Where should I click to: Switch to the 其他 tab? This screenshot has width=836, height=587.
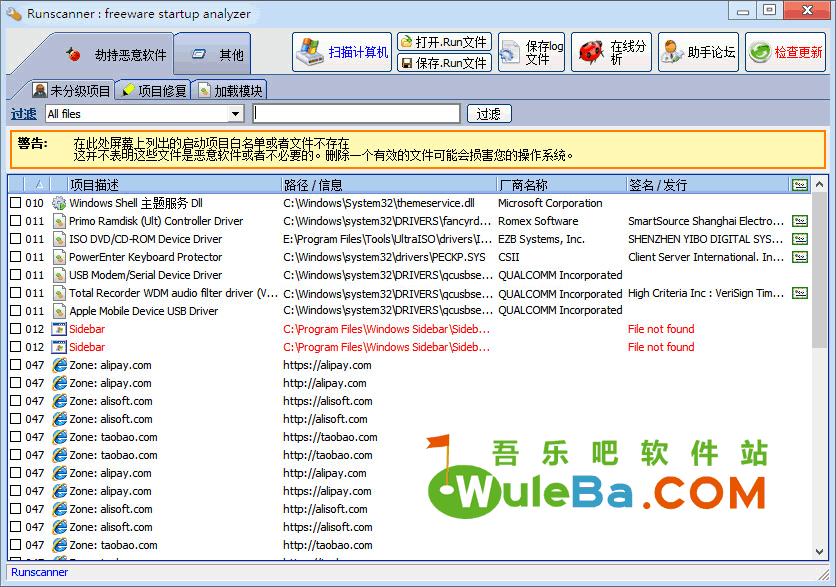point(213,54)
